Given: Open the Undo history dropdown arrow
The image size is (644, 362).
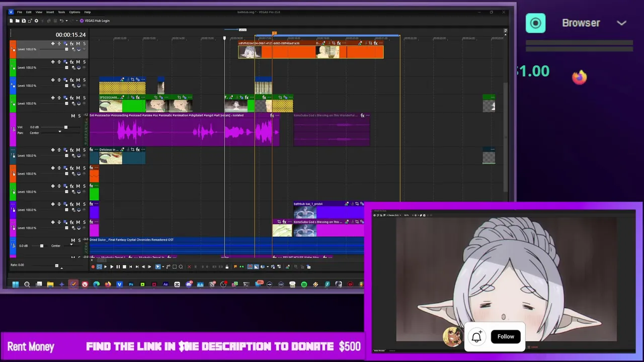Looking at the screenshot, I should tap(66, 21).
